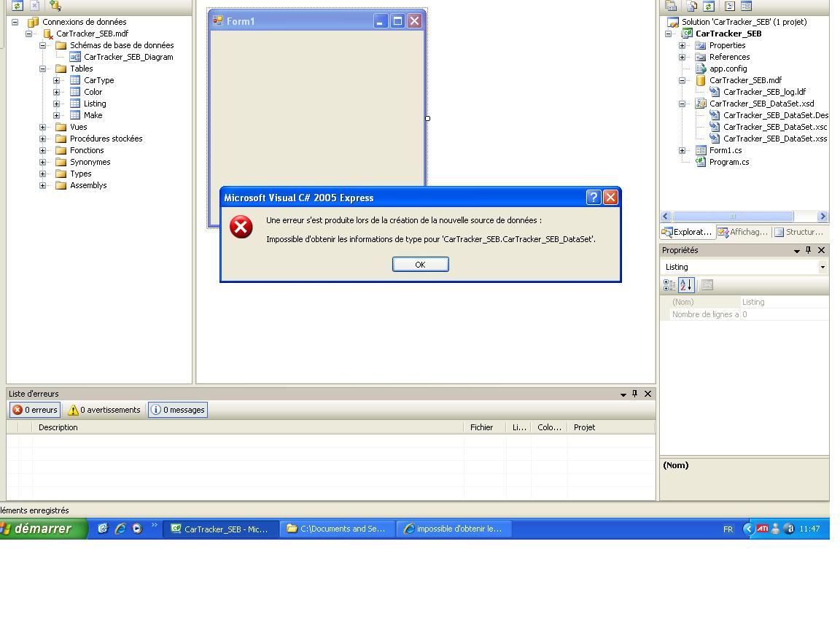
Task: Click the Internet Explorer quick launch icon
Action: (x=120, y=529)
